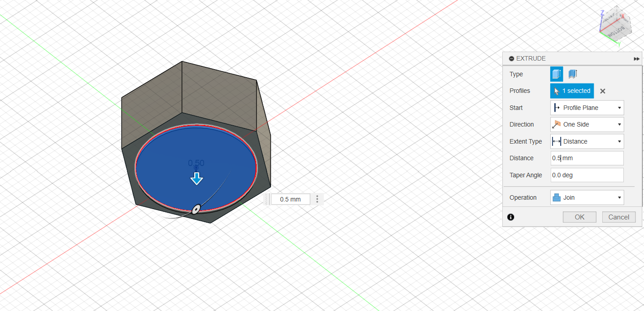Select the Thin Extrude type icon
644x311 pixels.
point(572,74)
